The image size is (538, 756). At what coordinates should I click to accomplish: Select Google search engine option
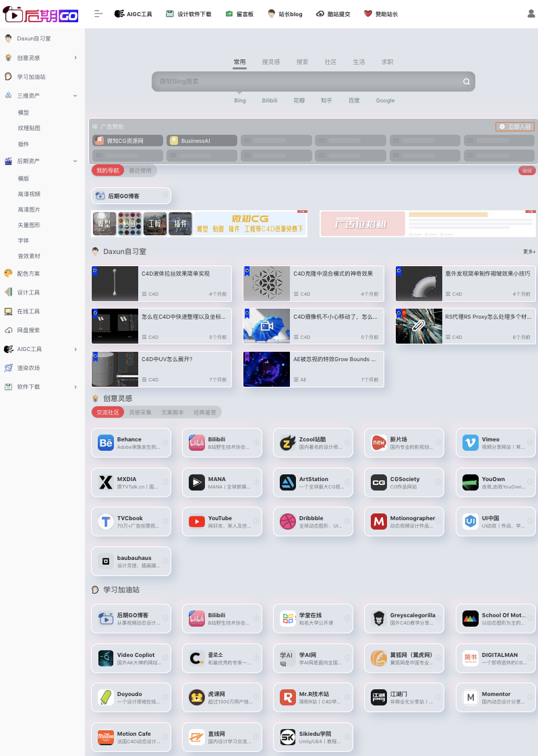pos(385,101)
